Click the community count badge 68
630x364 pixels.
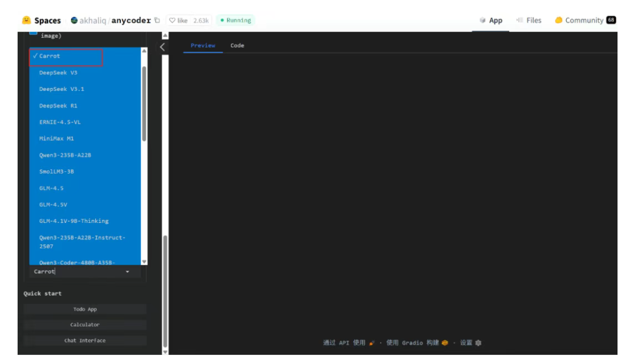611,20
